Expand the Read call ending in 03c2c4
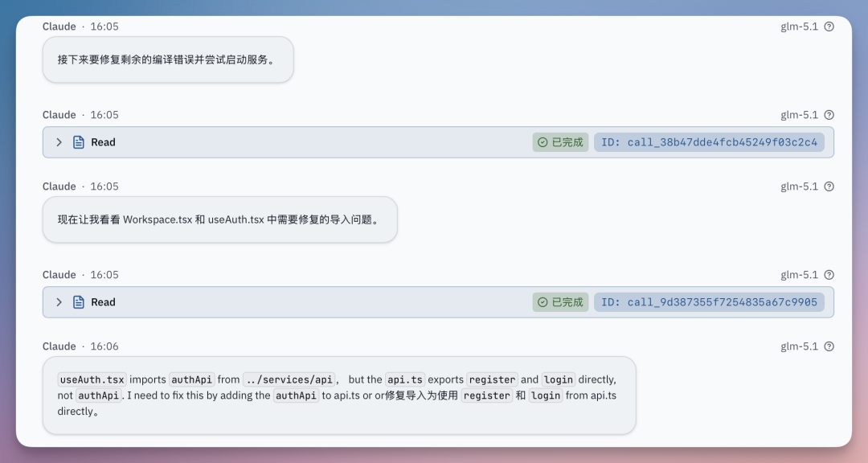868x463 pixels. point(59,142)
